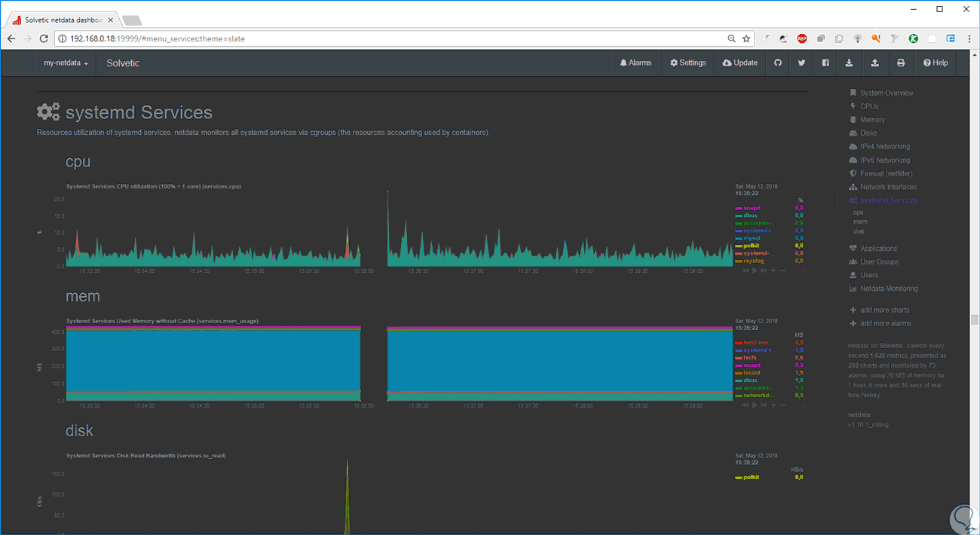Select Network Interfaces in sidebar menu
The width and height of the screenshot is (980, 535).
(x=888, y=187)
